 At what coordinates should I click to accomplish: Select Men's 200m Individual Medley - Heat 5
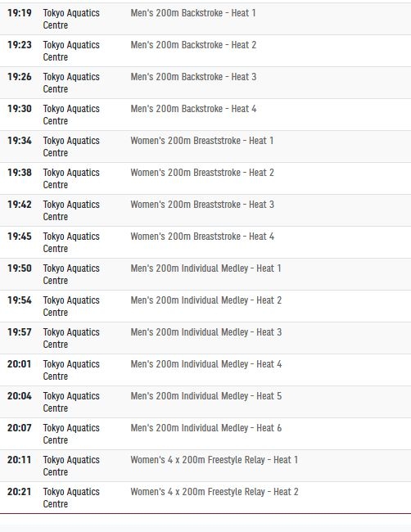coord(206,395)
